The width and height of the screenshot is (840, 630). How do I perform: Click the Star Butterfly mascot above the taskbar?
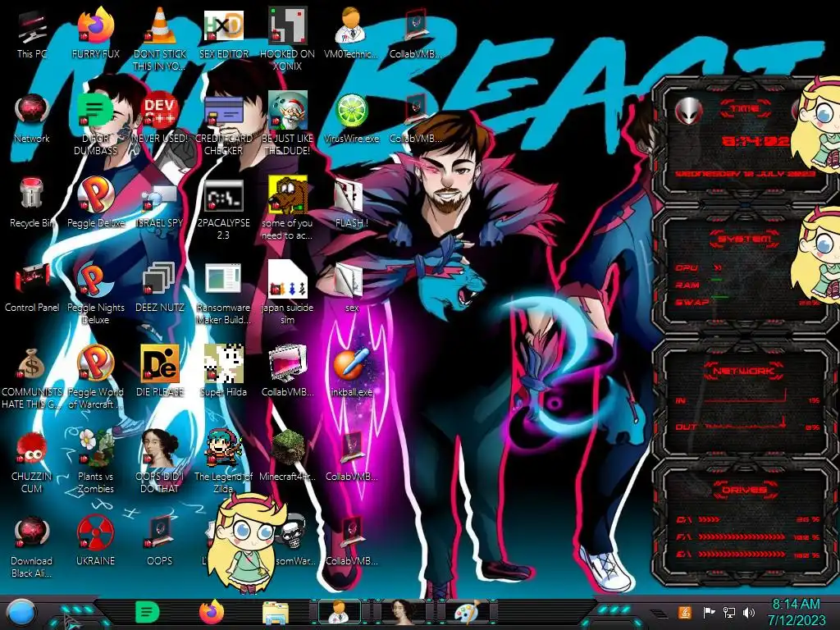point(246,542)
